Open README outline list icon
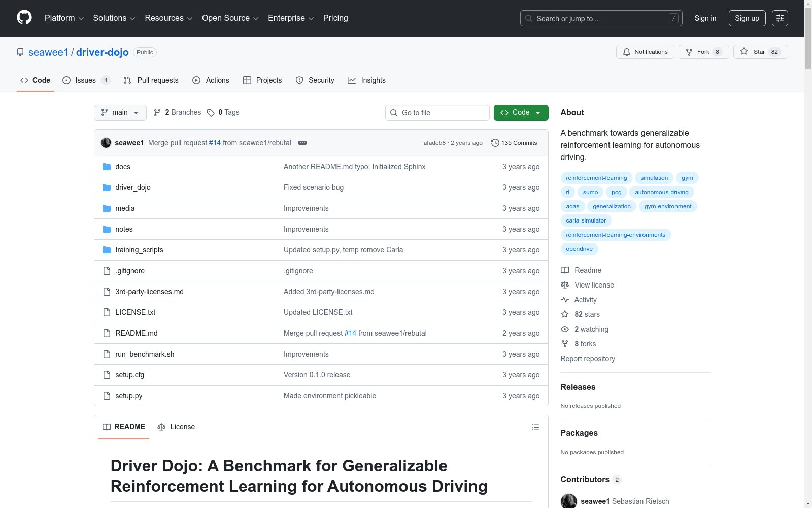Image resolution: width=812 pixels, height=508 pixels. click(535, 427)
